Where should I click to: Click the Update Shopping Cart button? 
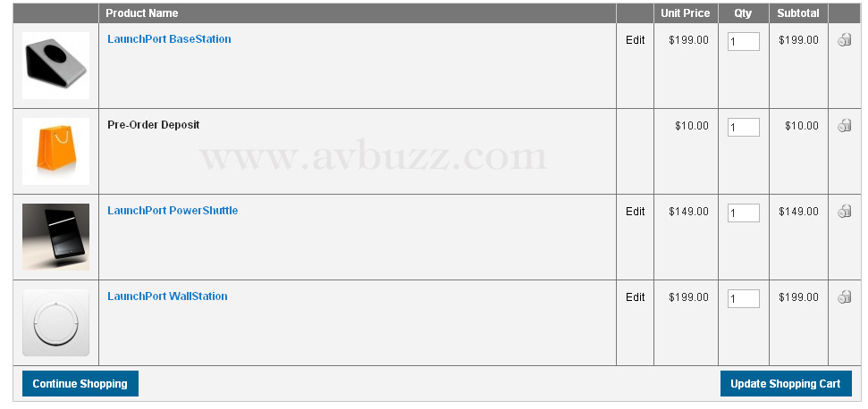pos(785,384)
